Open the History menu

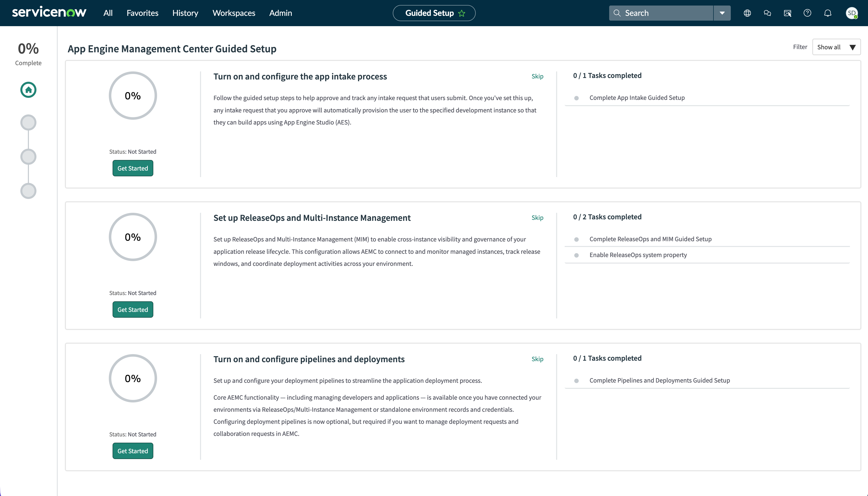click(x=185, y=13)
